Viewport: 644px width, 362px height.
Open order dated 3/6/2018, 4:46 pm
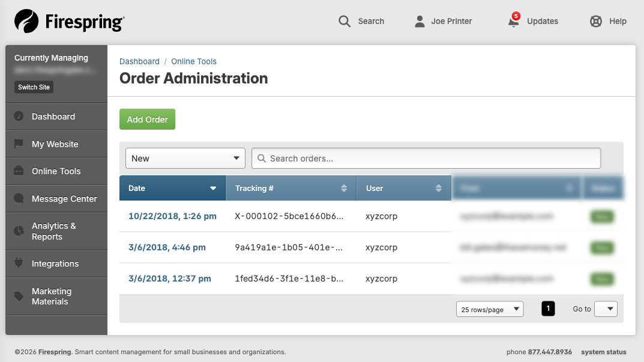tap(167, 247)
